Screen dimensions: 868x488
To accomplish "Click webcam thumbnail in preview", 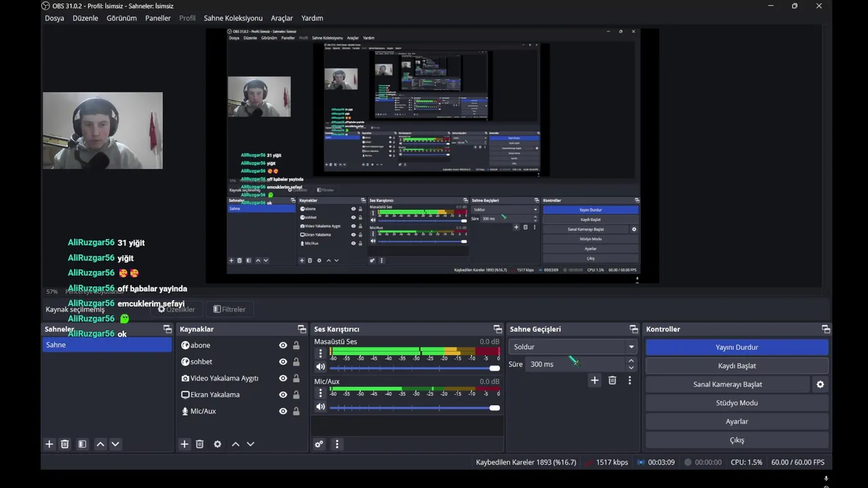I will pyautogui.click(x=102, y=131).
